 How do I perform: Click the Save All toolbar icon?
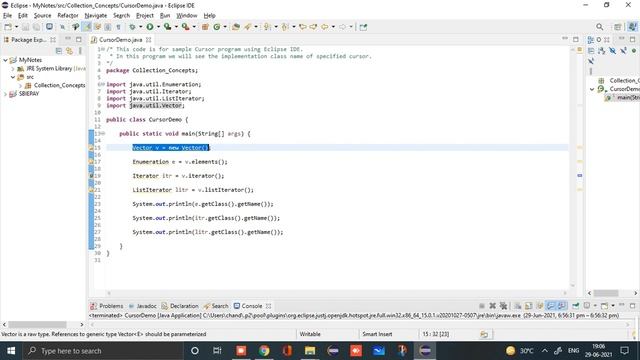click(36, 27)
